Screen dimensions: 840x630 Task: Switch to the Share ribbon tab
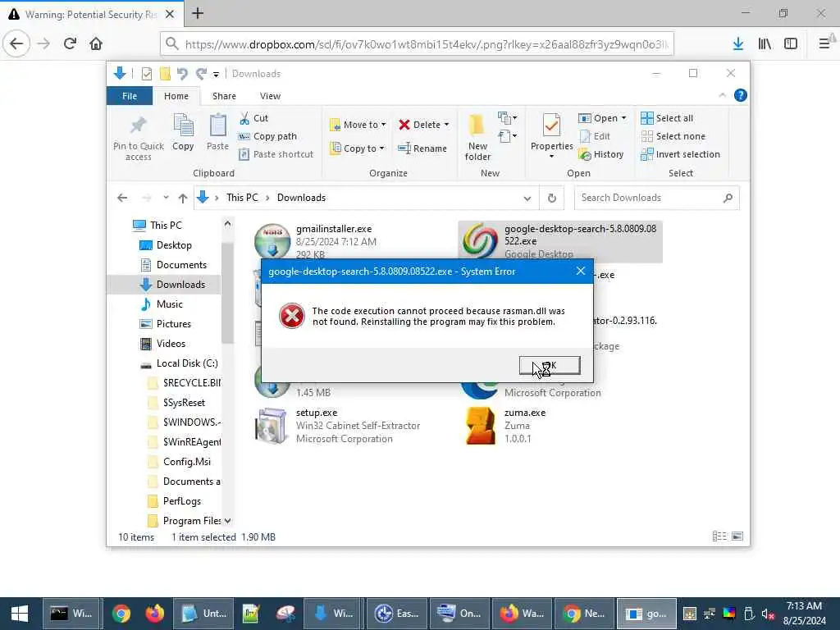[224, 96]
